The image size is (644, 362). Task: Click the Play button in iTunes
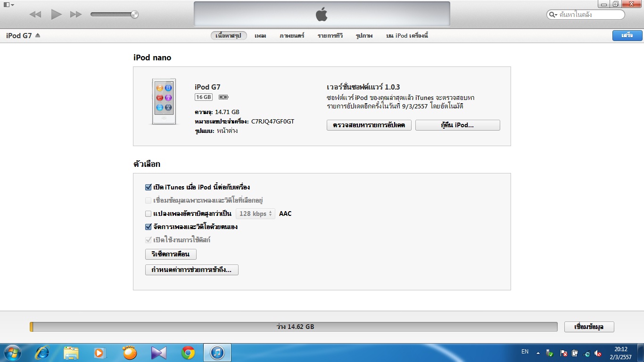coord(57,15)
